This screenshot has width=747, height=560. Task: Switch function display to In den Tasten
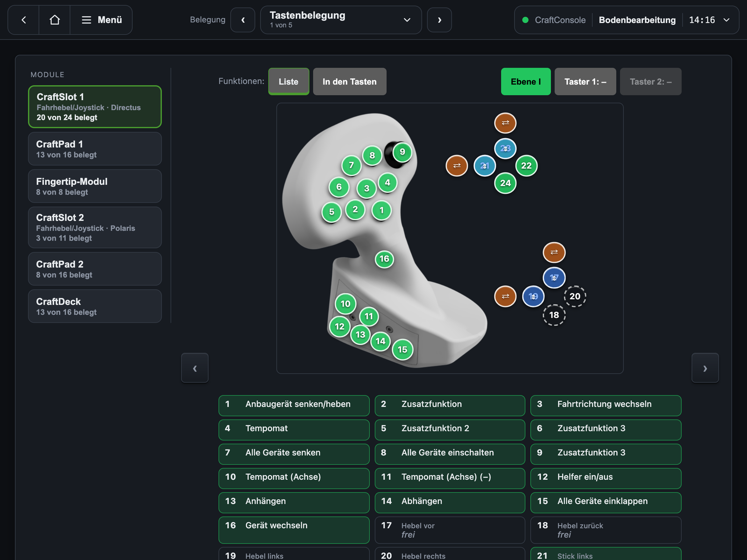click(350, 82)
